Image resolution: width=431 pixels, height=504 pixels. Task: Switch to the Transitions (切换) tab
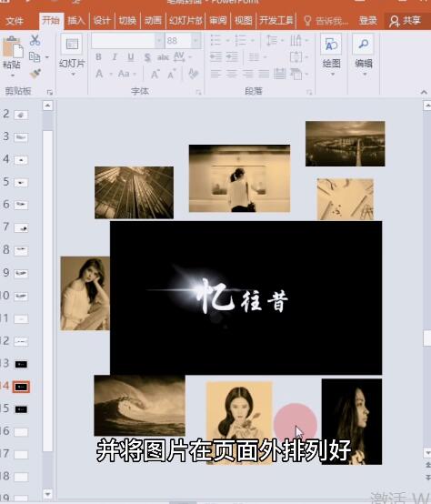[127, 21]
